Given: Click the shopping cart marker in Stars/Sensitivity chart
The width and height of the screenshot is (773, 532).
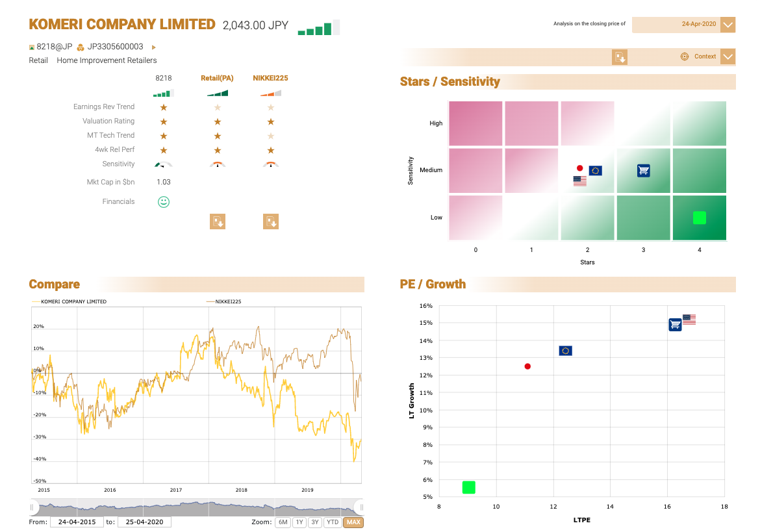Looking at the screenshot, I should tap(643, 171).
